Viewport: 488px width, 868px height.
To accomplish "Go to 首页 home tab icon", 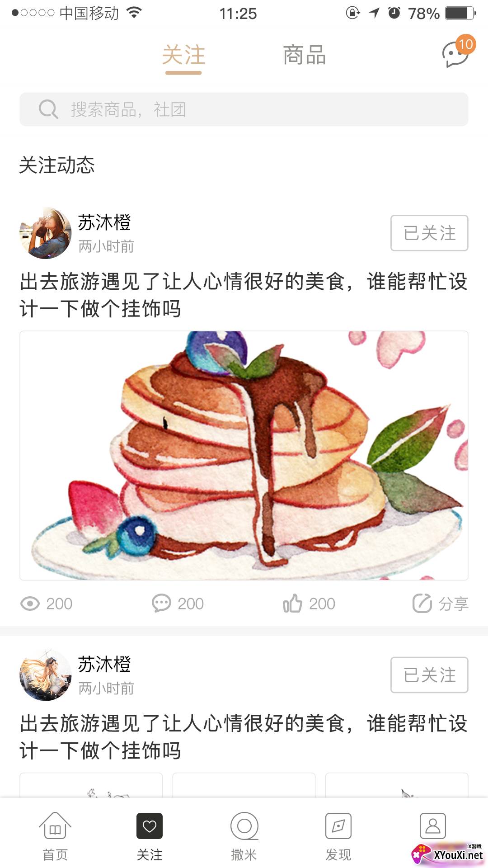I will coord(55,826).
